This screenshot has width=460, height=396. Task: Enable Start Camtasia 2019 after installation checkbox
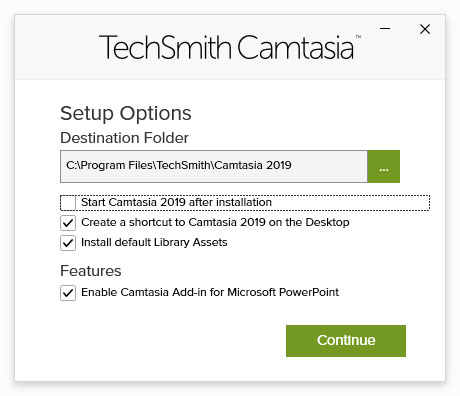[68, 203]
